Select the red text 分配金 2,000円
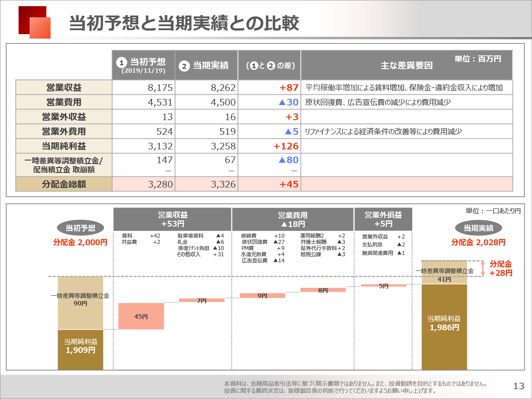The width and height of the screenshot is (532, 399). [x=80, y=243]
